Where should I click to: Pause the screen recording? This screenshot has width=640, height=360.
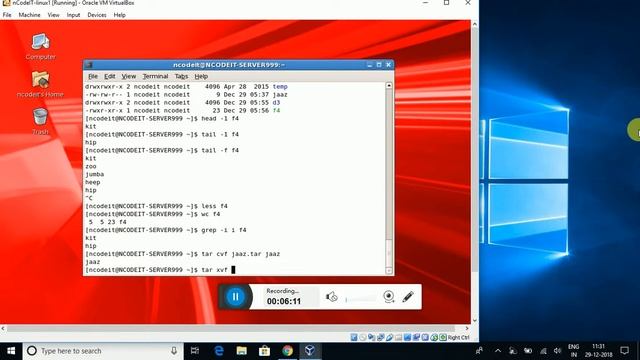pyautogui.click(x=235, y=297)
